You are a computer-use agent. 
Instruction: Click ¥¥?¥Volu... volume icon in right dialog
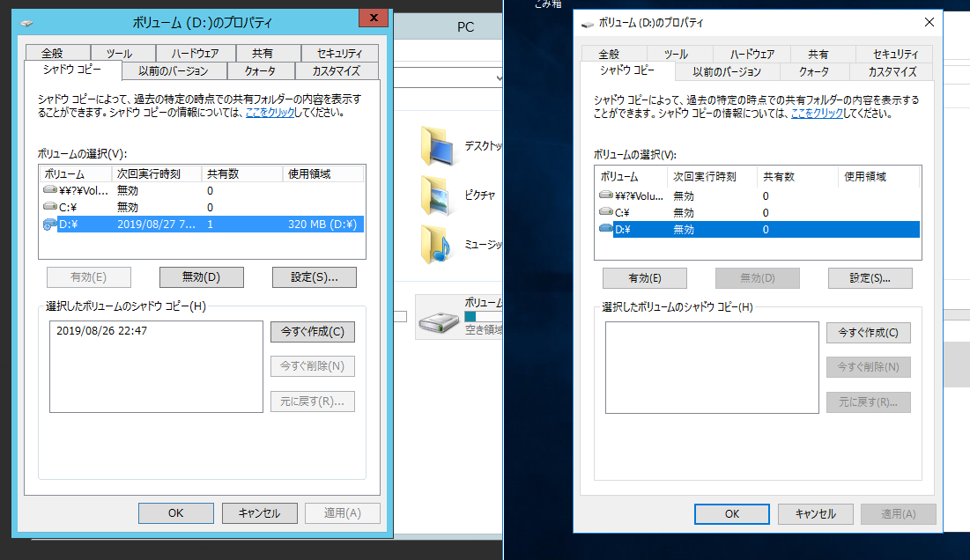pyautogui.click(x=605, y=195)
